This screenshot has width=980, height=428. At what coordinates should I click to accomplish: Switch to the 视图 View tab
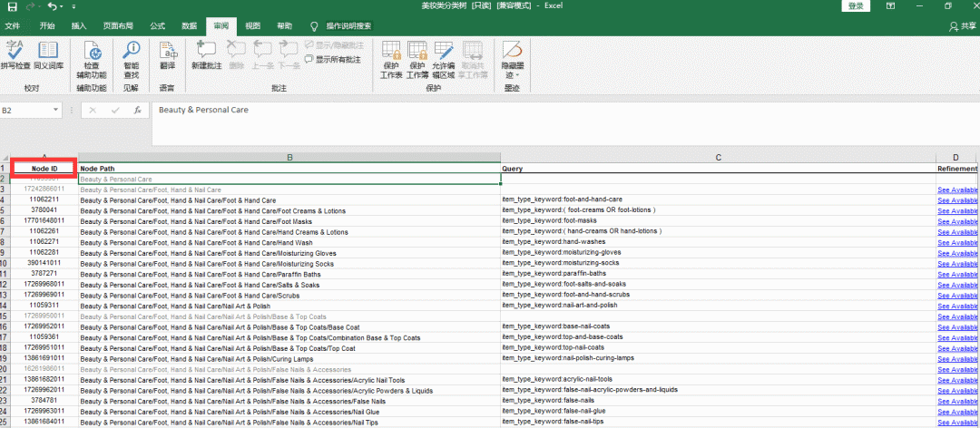point(252,26)
